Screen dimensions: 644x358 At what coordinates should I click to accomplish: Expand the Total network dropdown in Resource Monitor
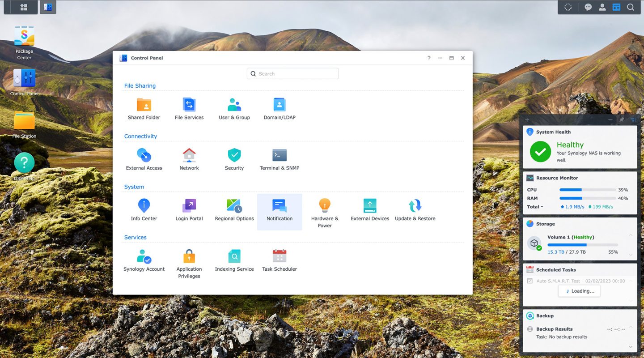tap(535, 207)
